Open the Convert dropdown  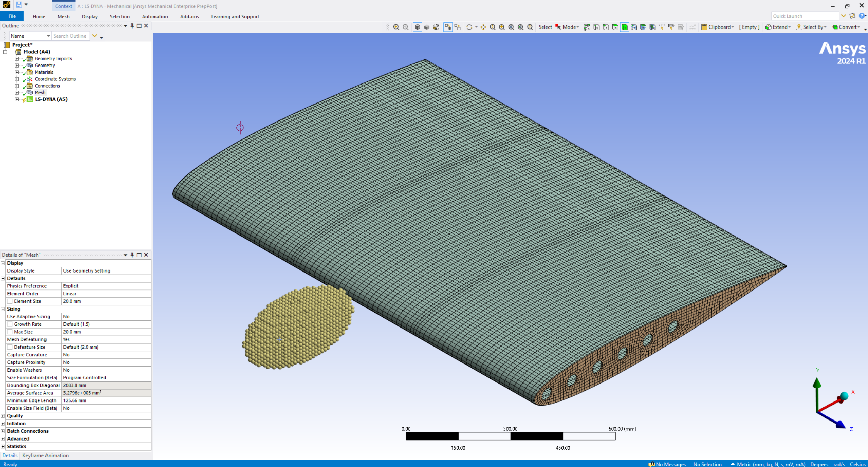846,27
